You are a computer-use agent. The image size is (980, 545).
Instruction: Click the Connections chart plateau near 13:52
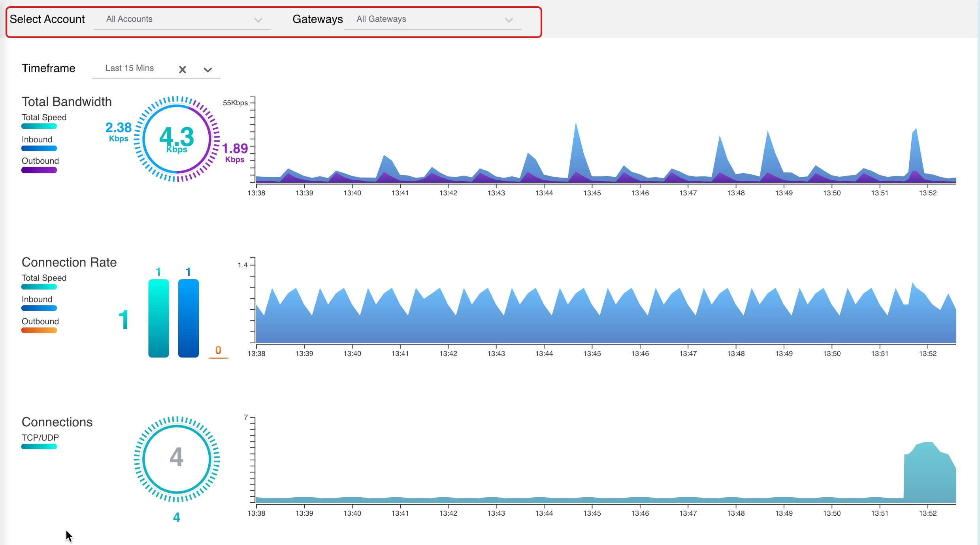click(929, 471)
